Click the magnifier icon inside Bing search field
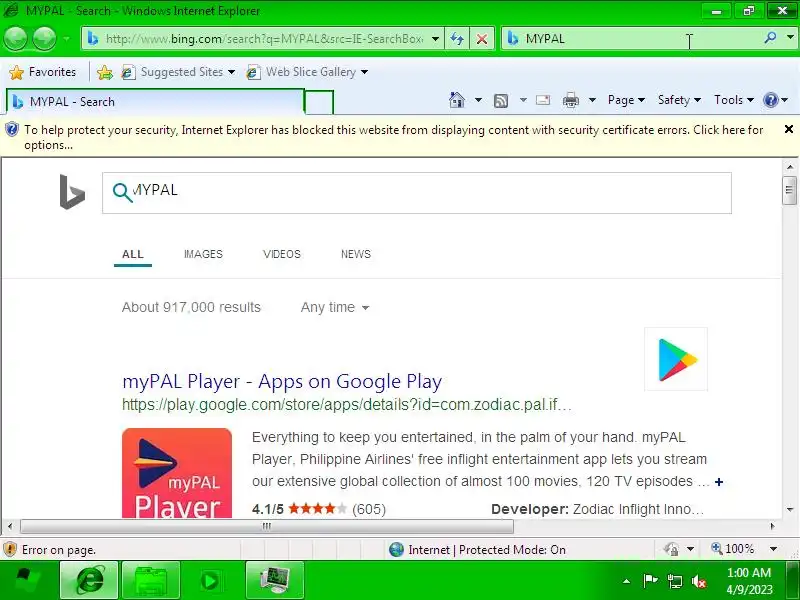Image resolution: width=800 pixels, height=600 pixels. (x=122, y=192)
